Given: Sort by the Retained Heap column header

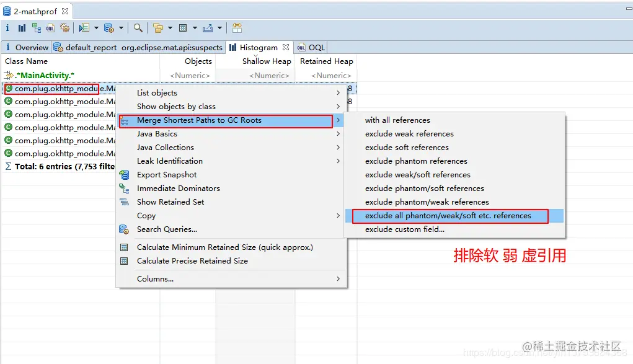Looking at the screenshot, I should point(326,61).
